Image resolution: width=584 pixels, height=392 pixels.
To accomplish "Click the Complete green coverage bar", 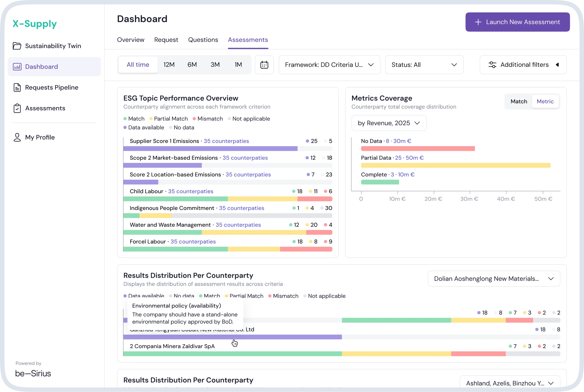I will tap(380, 182).
